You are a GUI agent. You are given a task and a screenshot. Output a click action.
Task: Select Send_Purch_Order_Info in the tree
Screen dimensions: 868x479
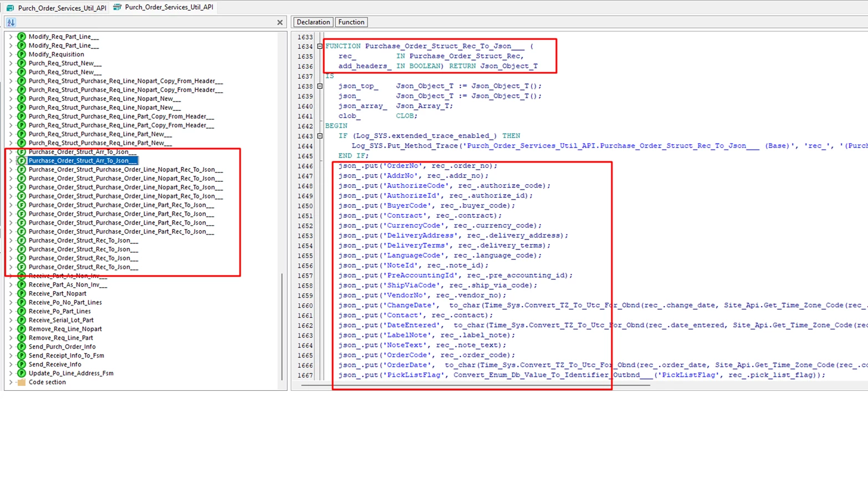[x=62, y=346]
